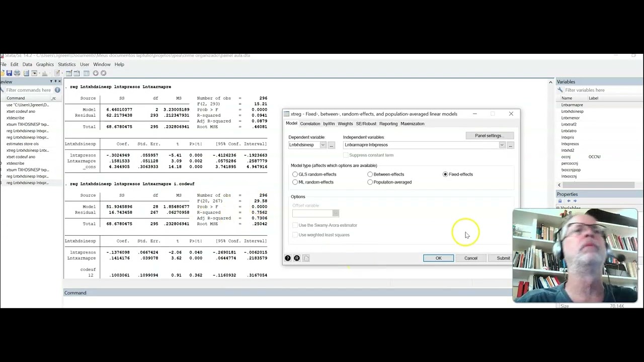644x362 pixels.
Task: Open the User menu
Action: click(x=84, y=64)
